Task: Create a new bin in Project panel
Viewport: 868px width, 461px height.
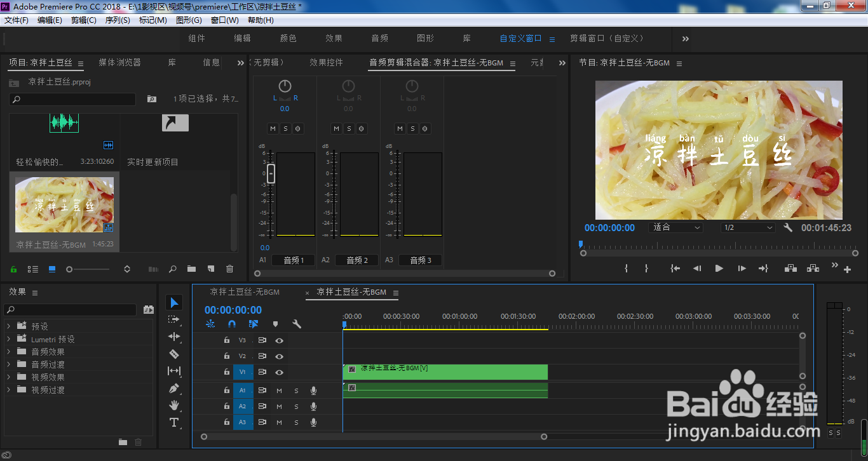Action: pyautogui.click(x=191, y=269)
